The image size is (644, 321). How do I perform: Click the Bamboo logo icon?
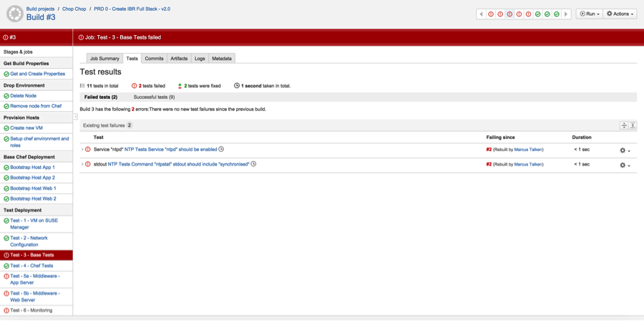coord(14,14)
